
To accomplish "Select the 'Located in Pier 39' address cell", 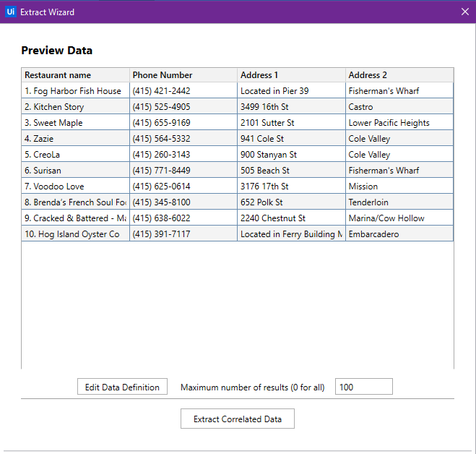I will point(291,90).
